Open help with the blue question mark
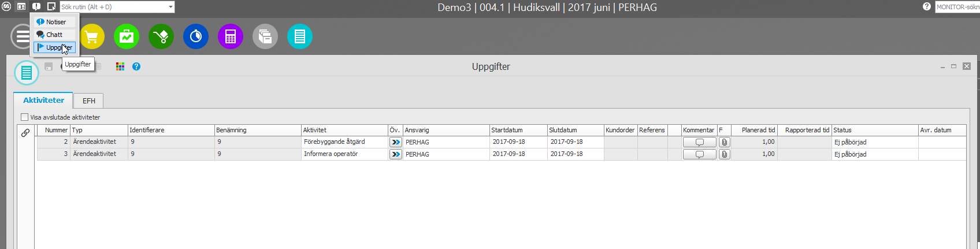This screenshot has height=249, width=980. (136, 66)
